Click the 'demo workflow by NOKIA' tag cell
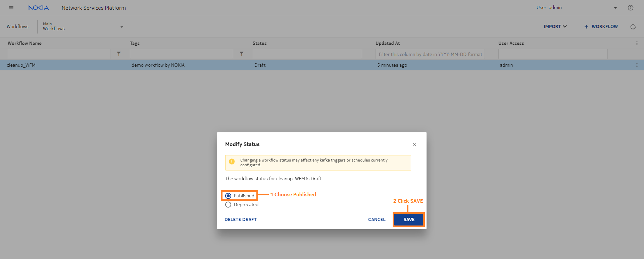This screenshot has height=259, width=644. point(158,65)
